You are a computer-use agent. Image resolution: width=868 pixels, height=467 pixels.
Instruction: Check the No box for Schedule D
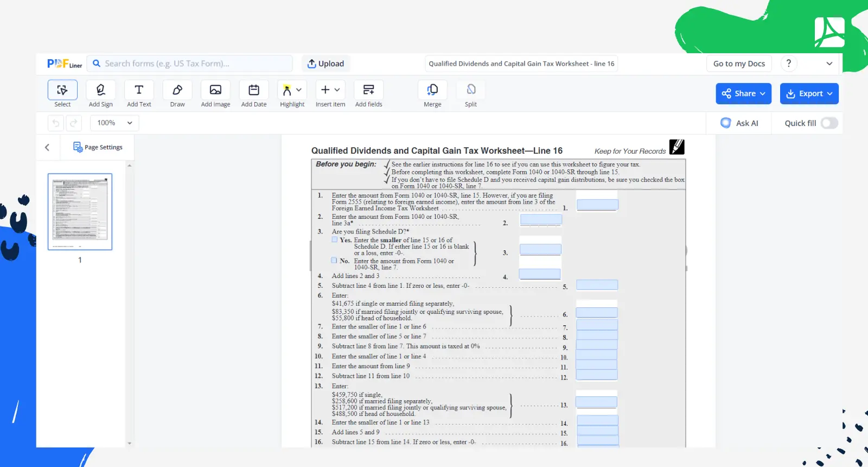pyautogui.click(x=334, y=260)
